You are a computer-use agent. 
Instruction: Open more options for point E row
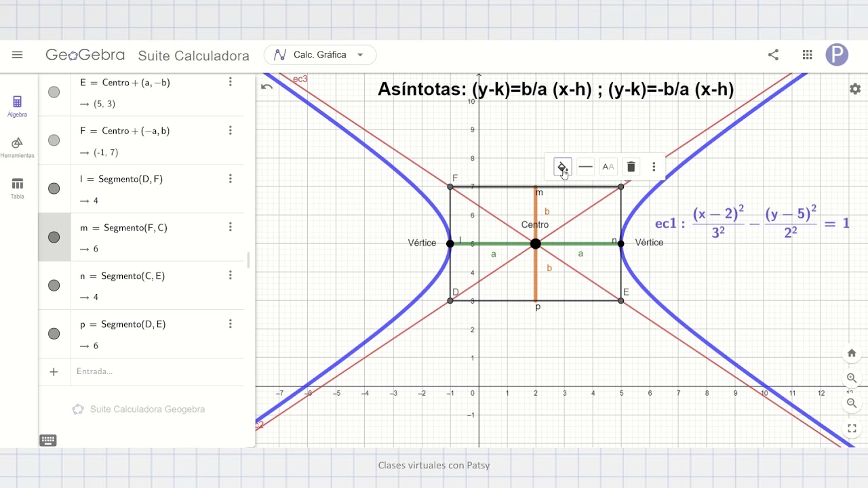tap(231, 82)
